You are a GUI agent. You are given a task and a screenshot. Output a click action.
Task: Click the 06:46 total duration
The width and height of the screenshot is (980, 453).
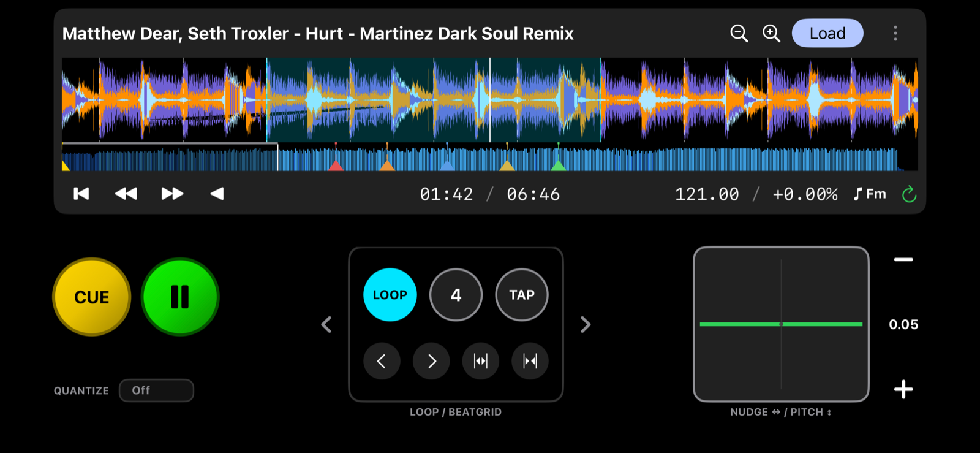533,194
